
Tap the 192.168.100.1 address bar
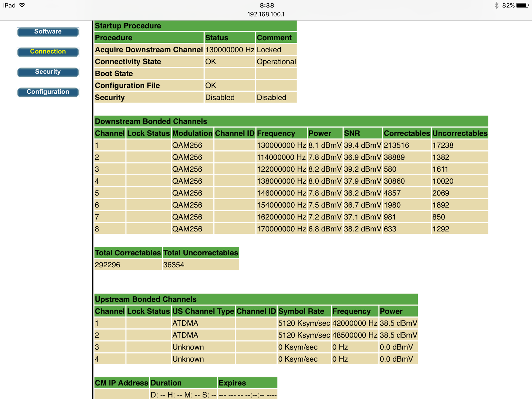tap(266, 14)
